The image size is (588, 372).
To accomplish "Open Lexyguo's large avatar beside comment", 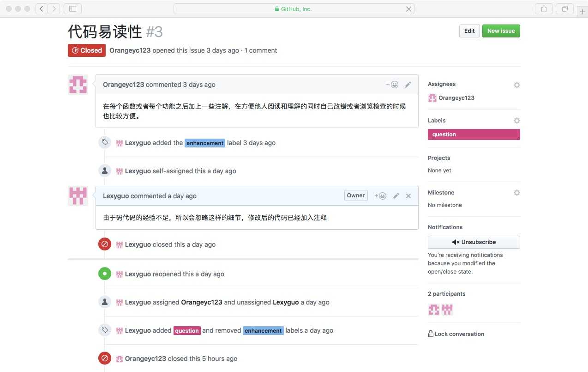I will point(78,196).
